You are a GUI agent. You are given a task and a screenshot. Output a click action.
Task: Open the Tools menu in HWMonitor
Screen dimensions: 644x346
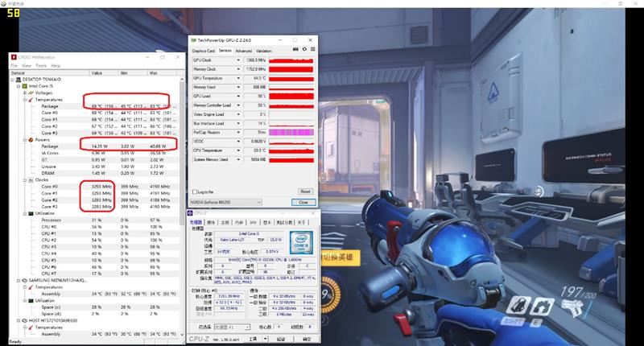coord(41,66)
